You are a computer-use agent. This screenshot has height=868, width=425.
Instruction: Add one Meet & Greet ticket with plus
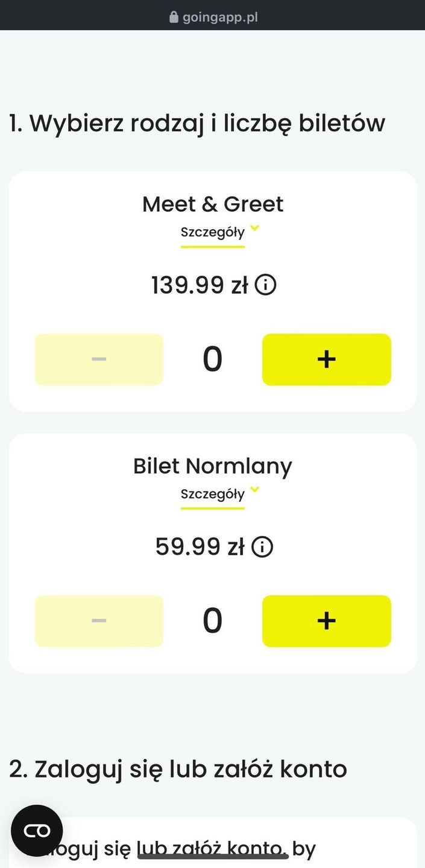pyautogui.click(x=327, y=360)
